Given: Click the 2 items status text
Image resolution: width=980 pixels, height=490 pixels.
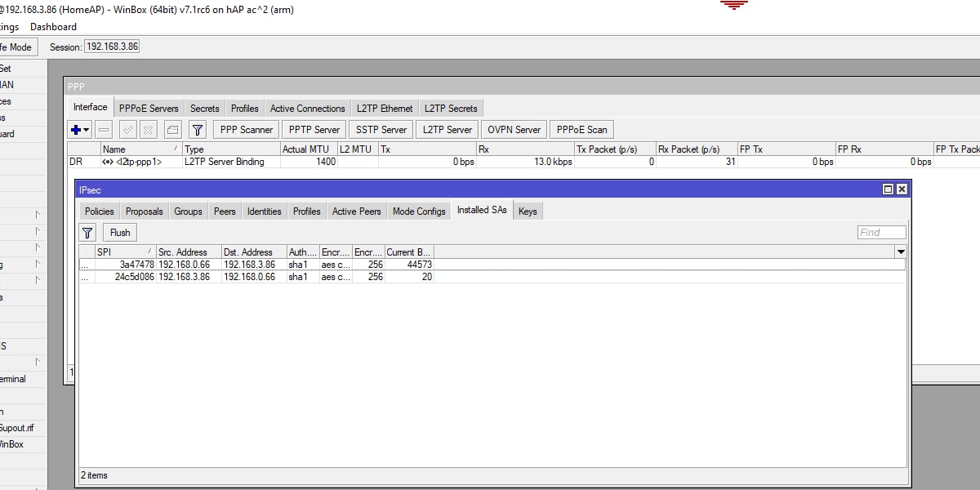Looking at the screenshot, I should click(94, 475).
